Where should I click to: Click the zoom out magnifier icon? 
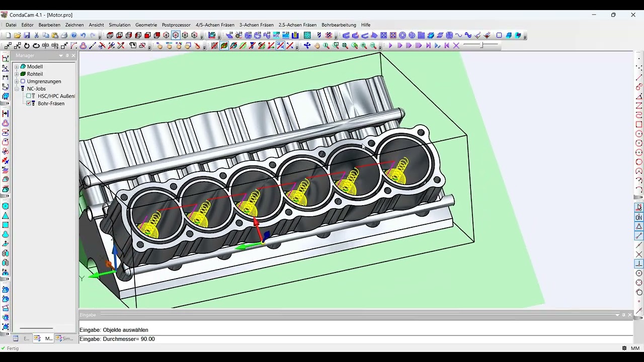click(373, 46)
